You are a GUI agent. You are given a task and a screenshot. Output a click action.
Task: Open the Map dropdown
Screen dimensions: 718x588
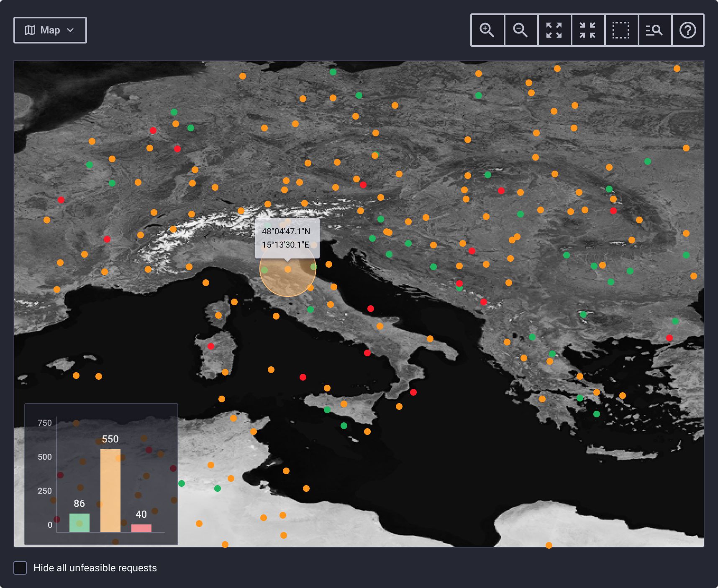click(50, 30)
